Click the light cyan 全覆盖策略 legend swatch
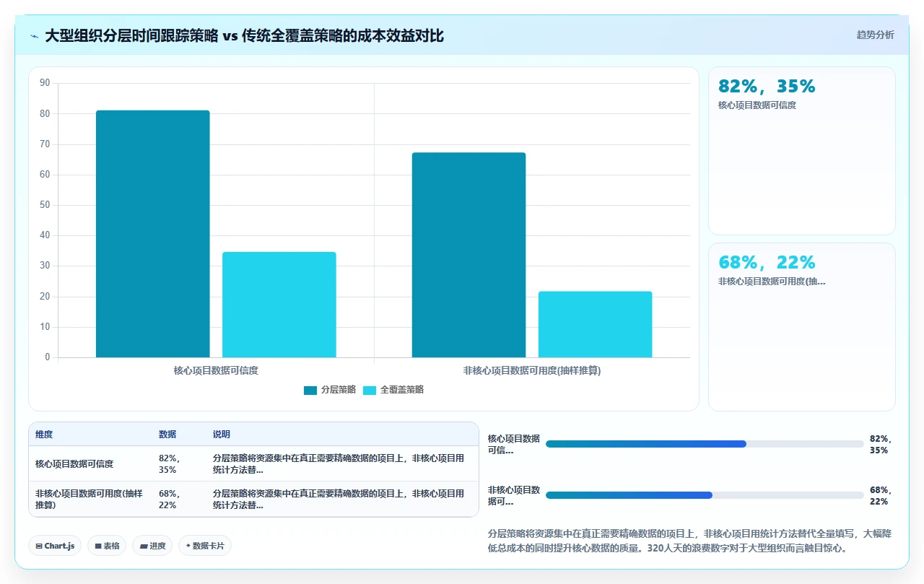This screenshot has height=584, width=924. coord(370,390)
